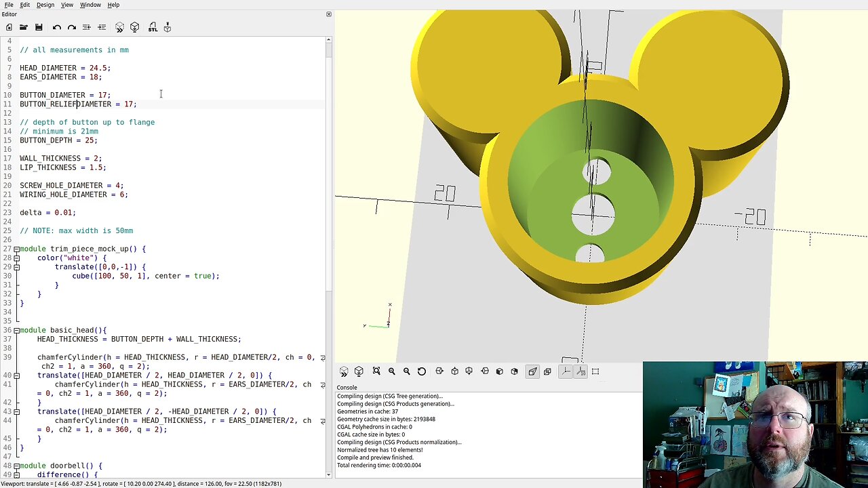Click the editor scrollbar up arrow
This screenshot has width=868, height=488.
329,40
